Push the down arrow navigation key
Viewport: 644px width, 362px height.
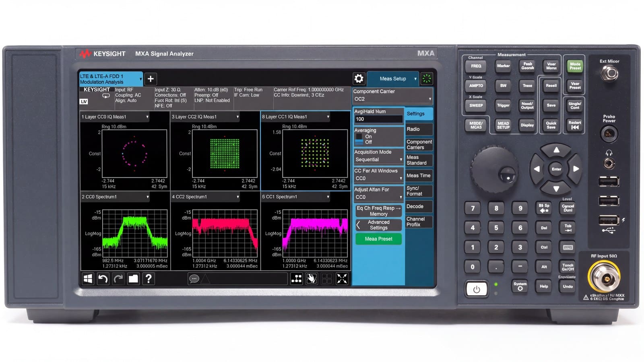[x=556, y=188]
